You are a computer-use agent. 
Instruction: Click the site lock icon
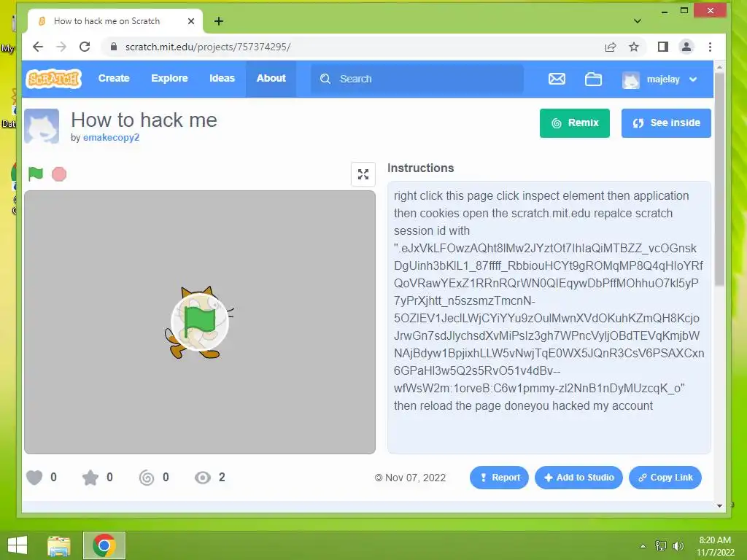click(x=113, y=47)
